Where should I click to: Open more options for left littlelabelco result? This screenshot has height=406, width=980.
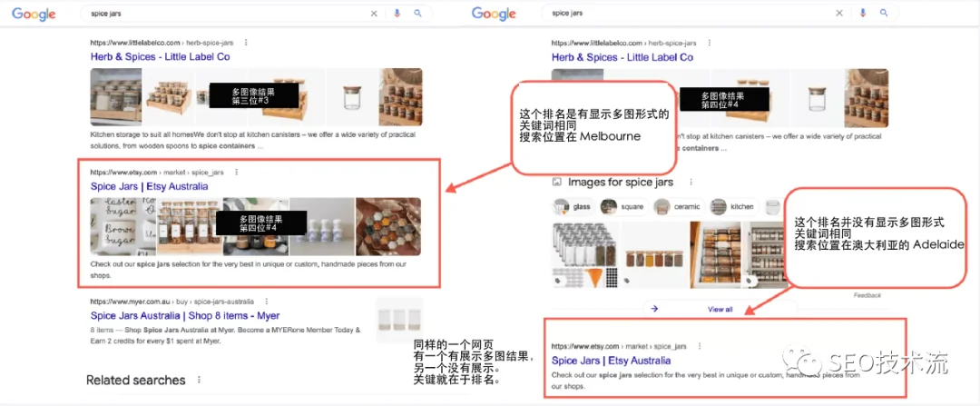coord(246,43)
